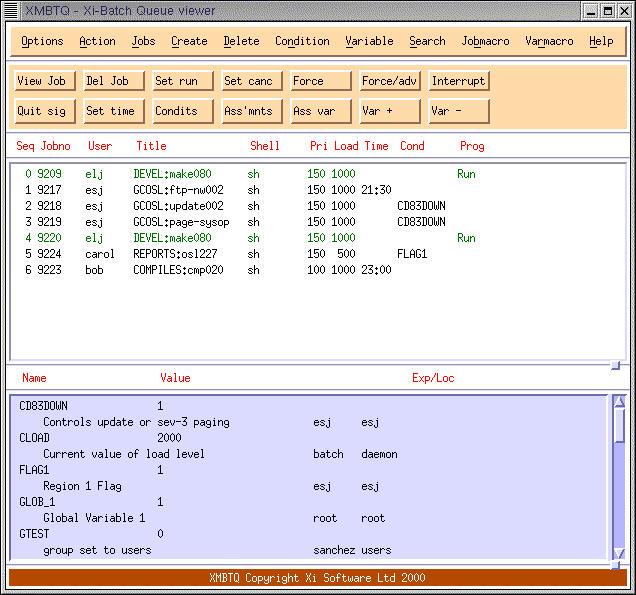
Task: Click the Force/adv toolbar button
Action: (x=390, y=81)
